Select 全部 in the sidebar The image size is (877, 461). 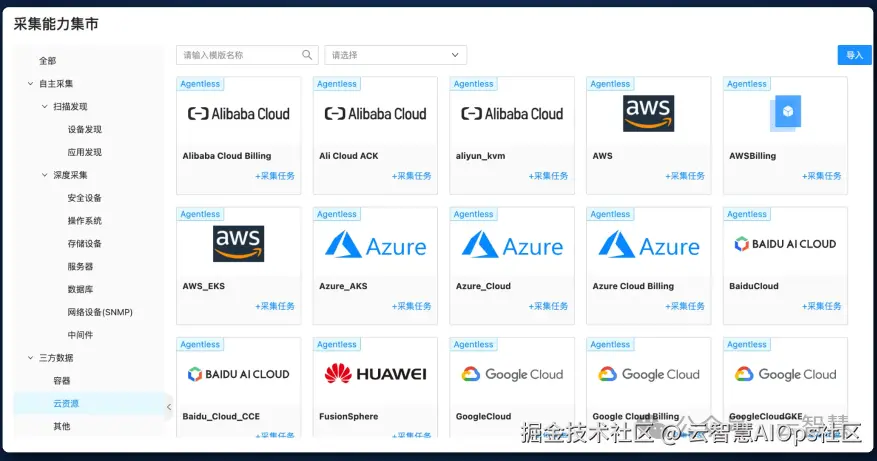coord(48,61)
